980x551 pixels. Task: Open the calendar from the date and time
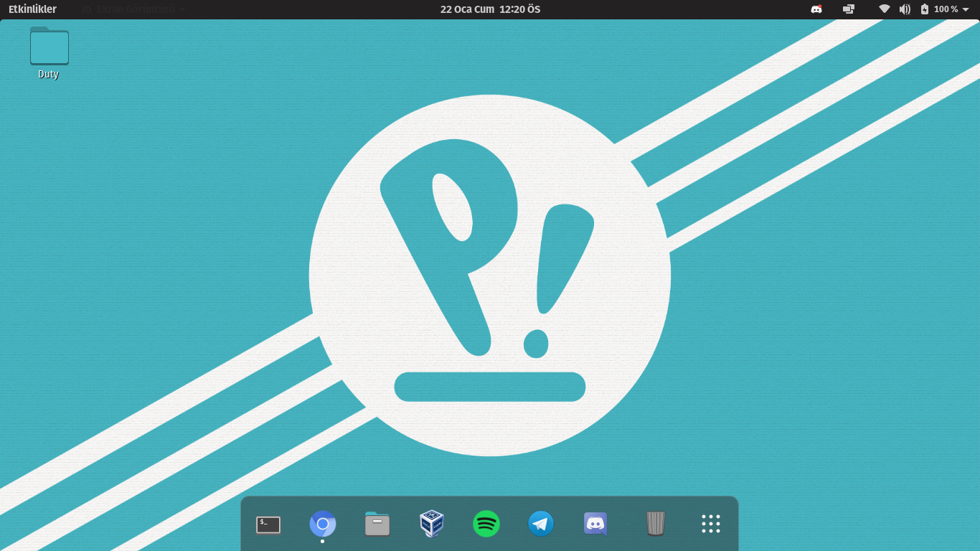coord(490,9)
